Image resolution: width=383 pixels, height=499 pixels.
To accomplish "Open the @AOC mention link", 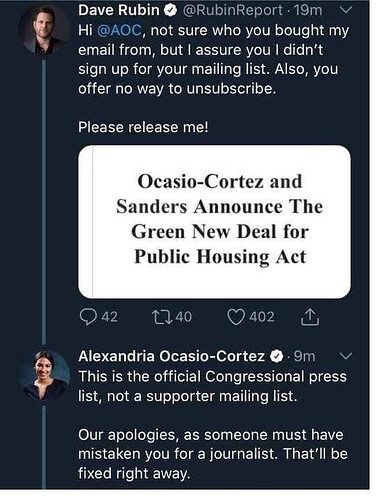I will [x=119, y=30].
